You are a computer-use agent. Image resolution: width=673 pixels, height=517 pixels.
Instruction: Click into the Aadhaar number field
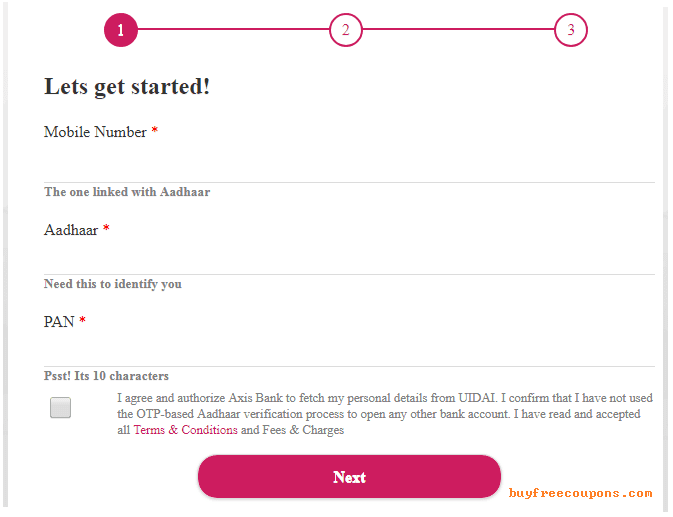[349, 257]
